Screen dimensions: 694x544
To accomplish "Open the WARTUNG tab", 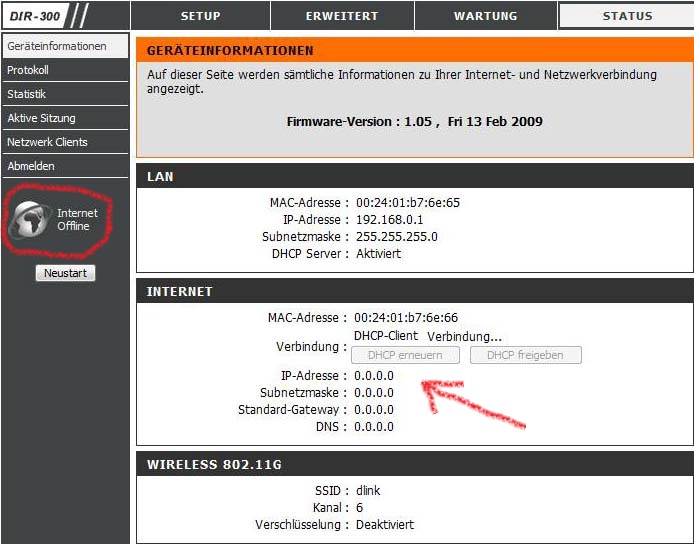I will click(x=486, y=16).
